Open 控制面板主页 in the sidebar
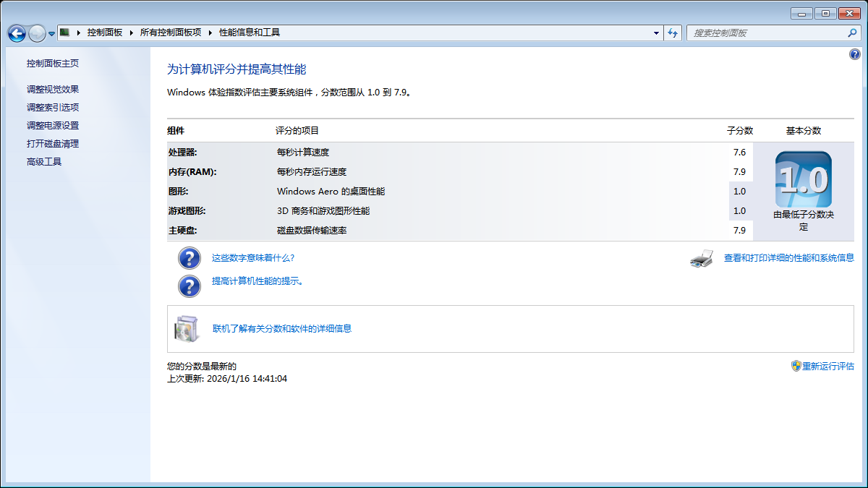 (53, 64)
